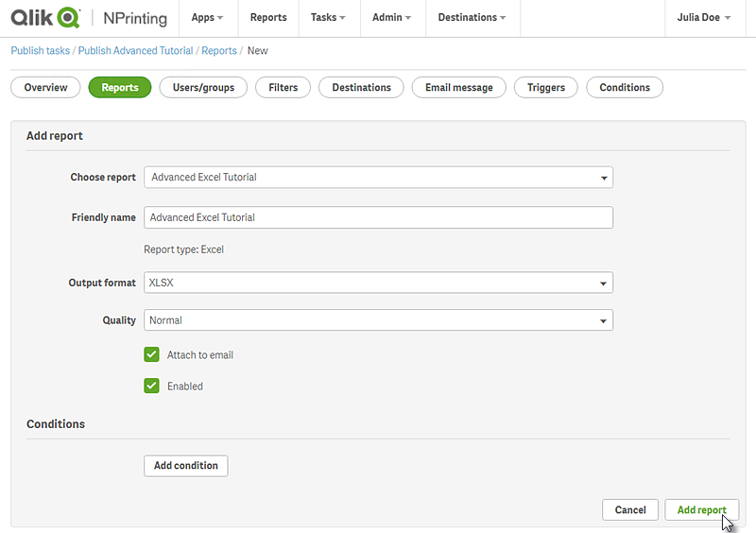Open the Admin menu

tap(391, 18)
